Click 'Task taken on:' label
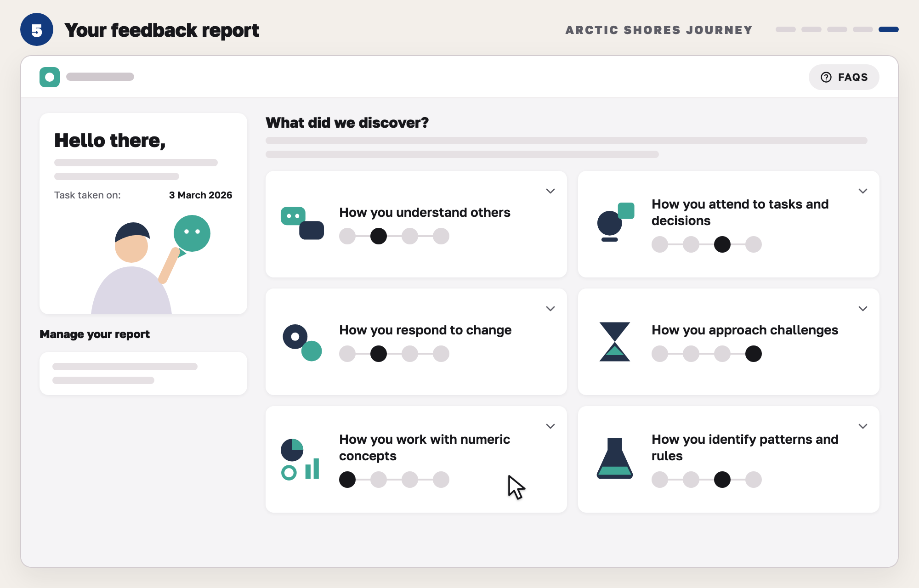 click(x=87, y=195)
